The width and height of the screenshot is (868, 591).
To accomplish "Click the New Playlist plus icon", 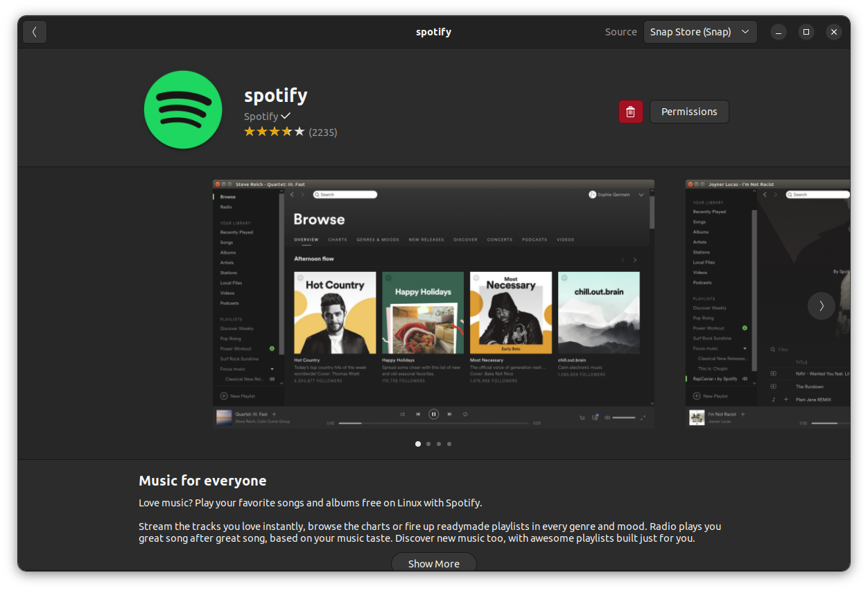I will pos(225,395).
